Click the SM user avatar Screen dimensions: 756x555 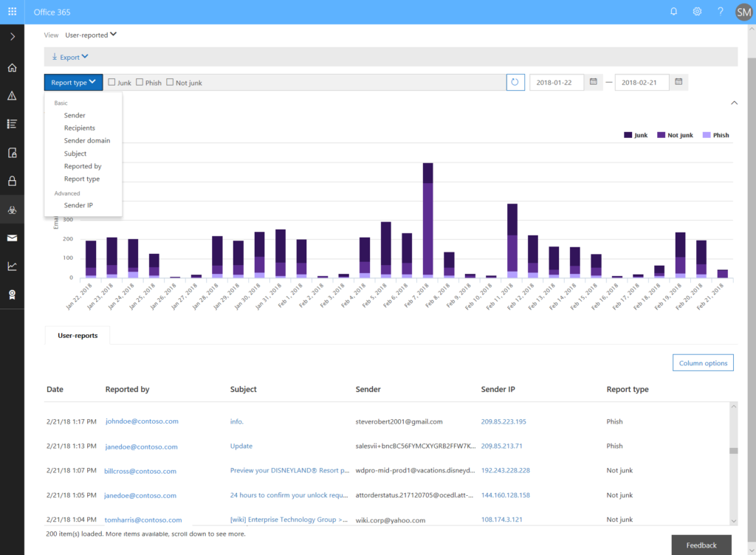coord(743,11)
